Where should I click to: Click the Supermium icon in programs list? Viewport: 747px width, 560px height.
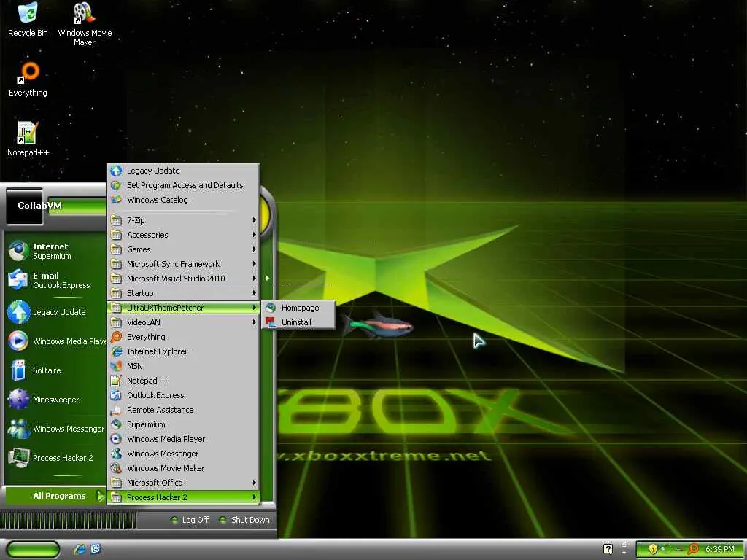tap(116, 424)
